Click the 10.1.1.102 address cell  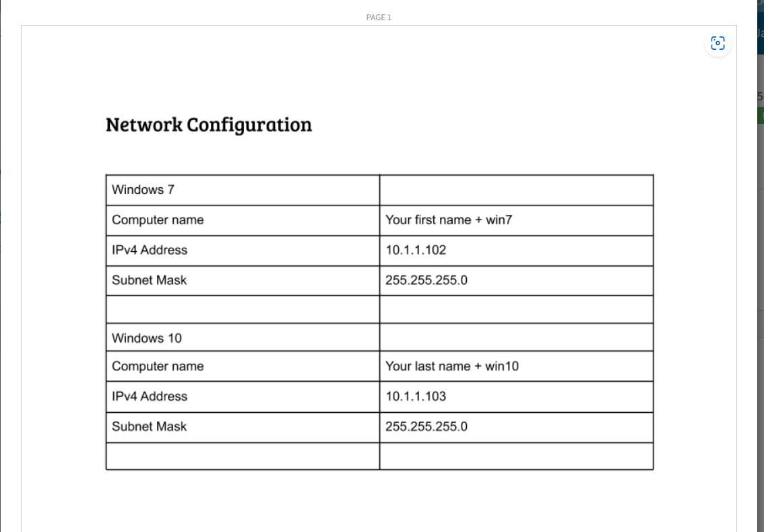click(x=517, y=251)
